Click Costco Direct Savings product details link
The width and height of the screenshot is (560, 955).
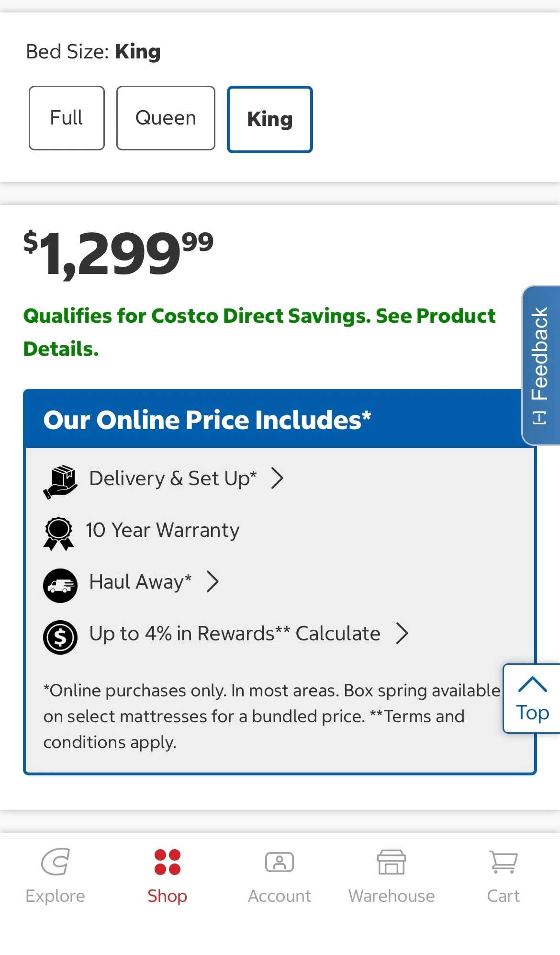[x=259, y=332]
